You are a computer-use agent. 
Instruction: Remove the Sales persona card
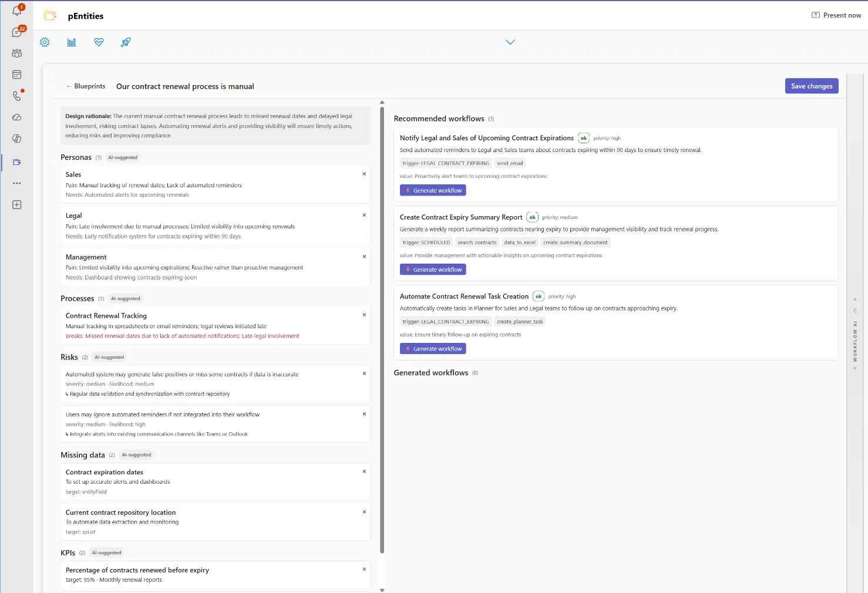[364, 174]
